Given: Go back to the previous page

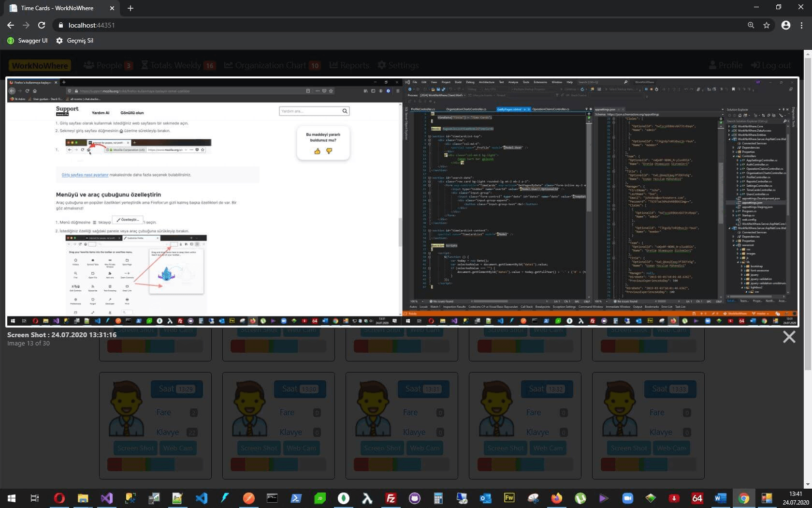Looking at the screenshot, I should [x=11, y=25].
